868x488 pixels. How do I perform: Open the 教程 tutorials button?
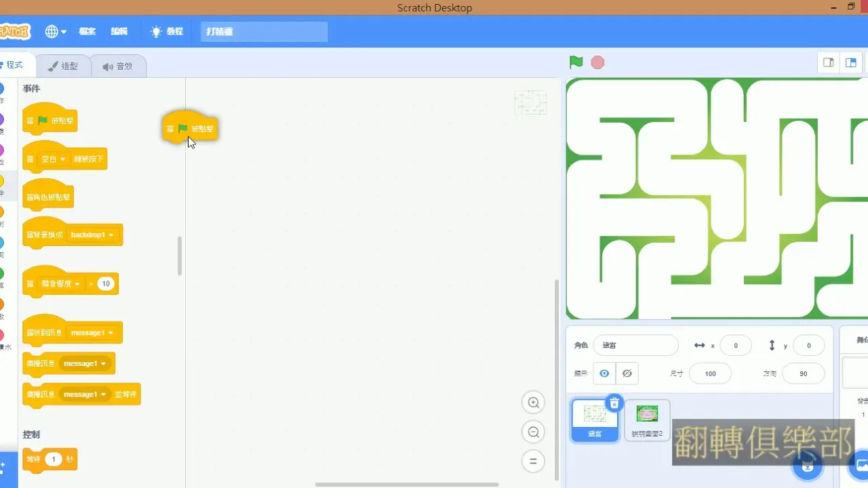click(167, 31)
